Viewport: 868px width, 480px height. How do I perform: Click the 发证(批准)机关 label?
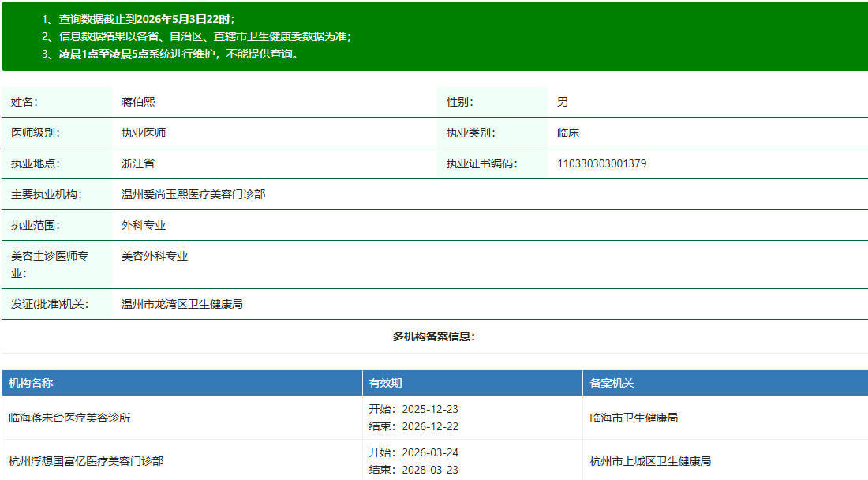[50, 304]
